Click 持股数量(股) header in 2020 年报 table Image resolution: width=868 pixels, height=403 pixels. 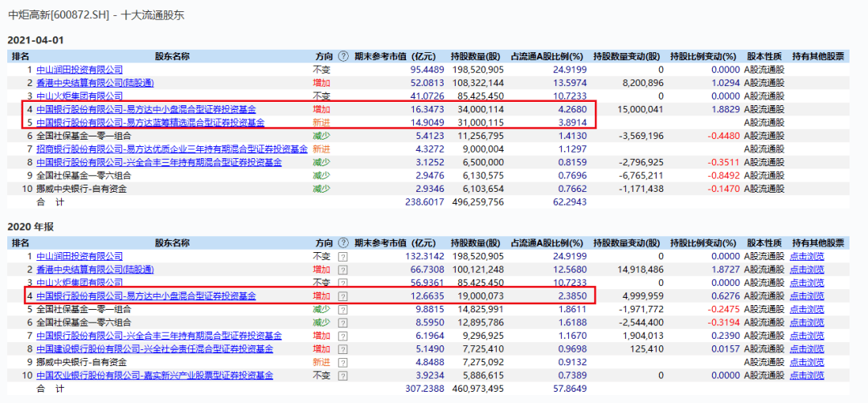476,243
